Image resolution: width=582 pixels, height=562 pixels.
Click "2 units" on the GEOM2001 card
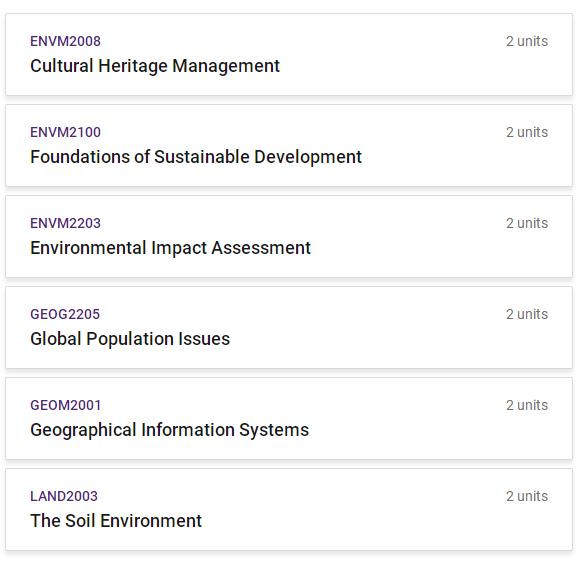(527, 405)
